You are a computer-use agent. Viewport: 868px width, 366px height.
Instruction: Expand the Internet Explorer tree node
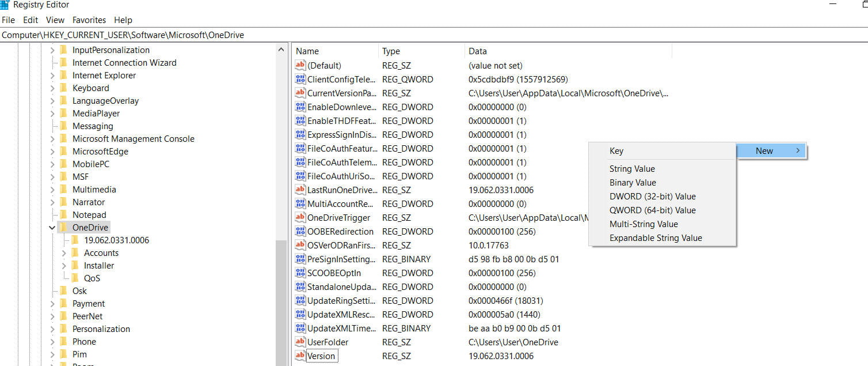pyautogui.click(x=52, y=76)
